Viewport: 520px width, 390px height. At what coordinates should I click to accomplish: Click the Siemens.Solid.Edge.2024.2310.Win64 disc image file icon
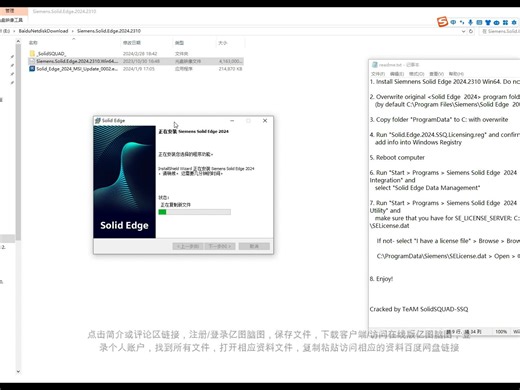(x=32, y=61)
